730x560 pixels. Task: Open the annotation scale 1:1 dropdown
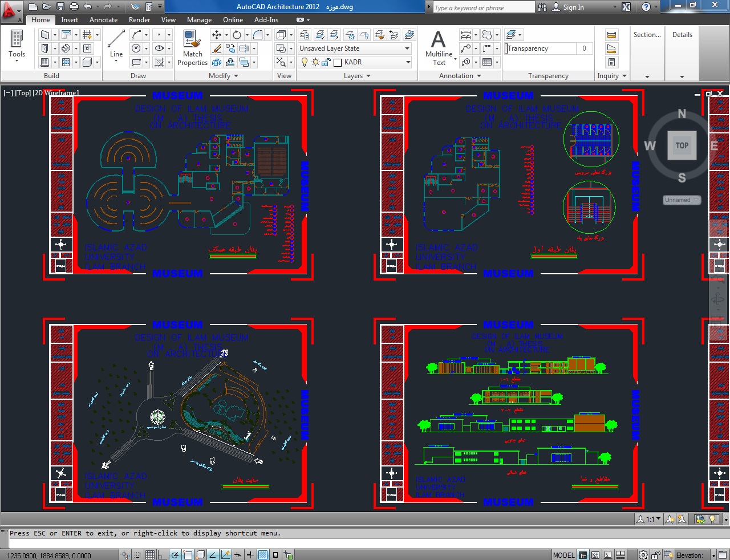coord(650,519)
